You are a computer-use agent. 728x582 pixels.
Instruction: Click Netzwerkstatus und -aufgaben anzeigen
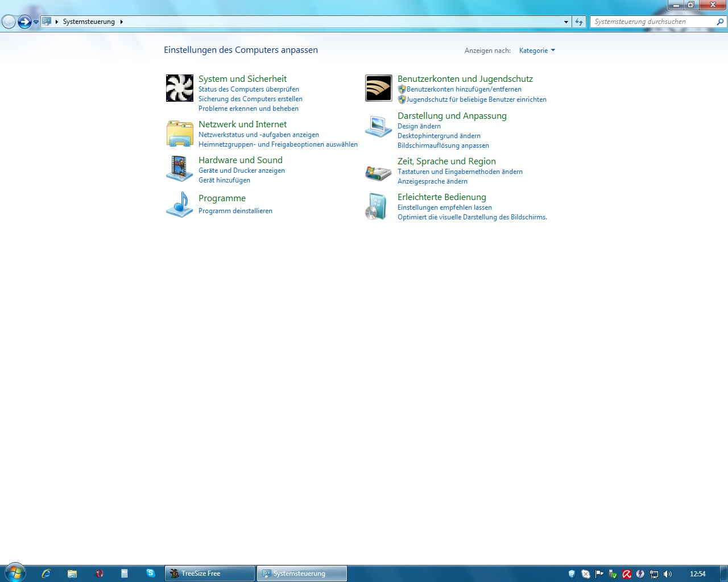[259, 135]
